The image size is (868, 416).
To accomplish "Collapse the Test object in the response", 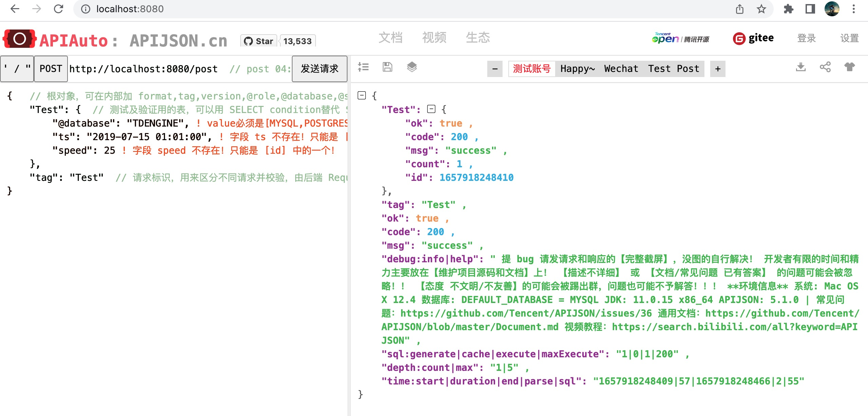I will click(x=431, y=109).
